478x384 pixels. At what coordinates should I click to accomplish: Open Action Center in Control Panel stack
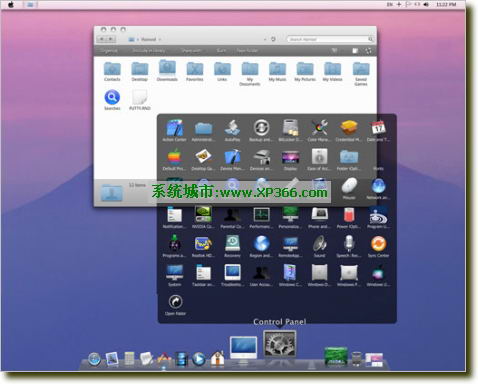pos(174,131)
